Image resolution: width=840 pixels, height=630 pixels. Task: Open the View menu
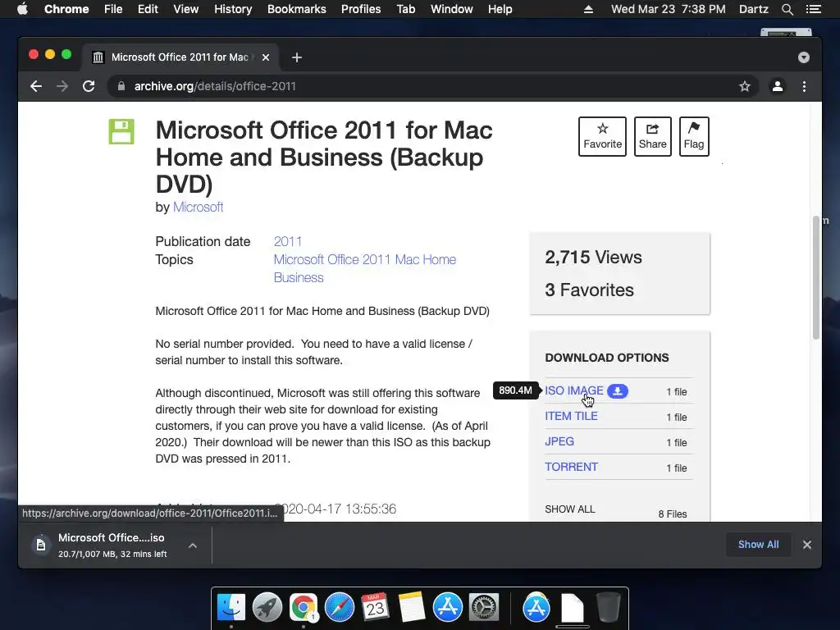(186, 9)
